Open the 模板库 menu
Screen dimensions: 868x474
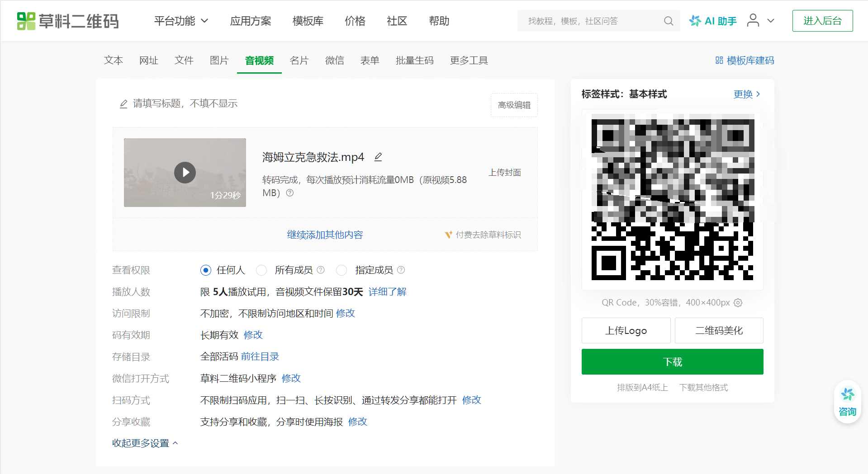[308, 21]
